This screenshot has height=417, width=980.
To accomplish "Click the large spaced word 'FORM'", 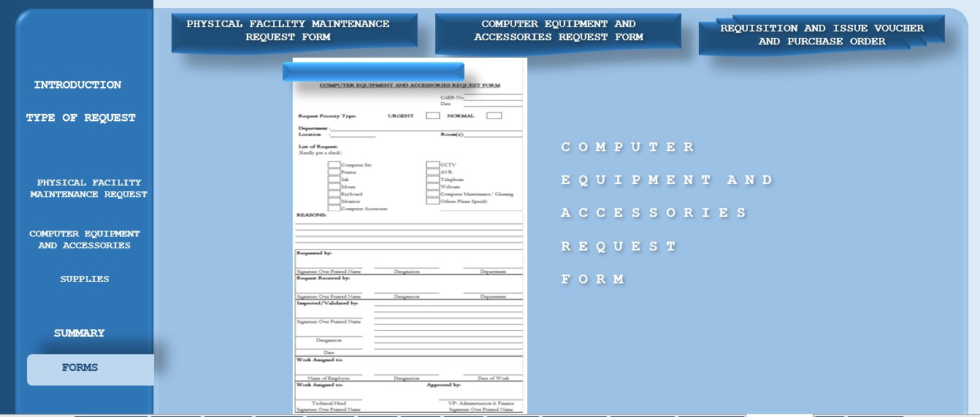I will [x=592, y=279].
